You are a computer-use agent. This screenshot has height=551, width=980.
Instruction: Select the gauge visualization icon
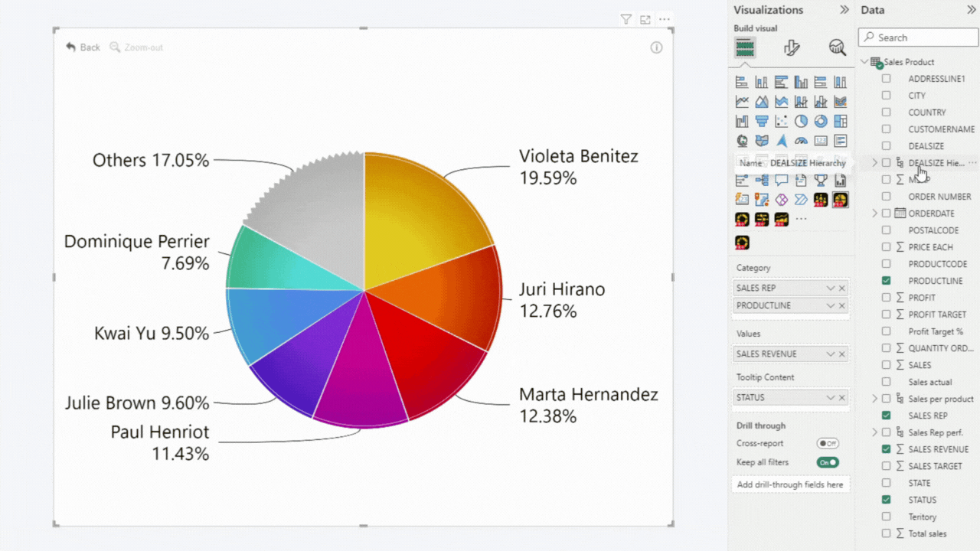[801, 140]
